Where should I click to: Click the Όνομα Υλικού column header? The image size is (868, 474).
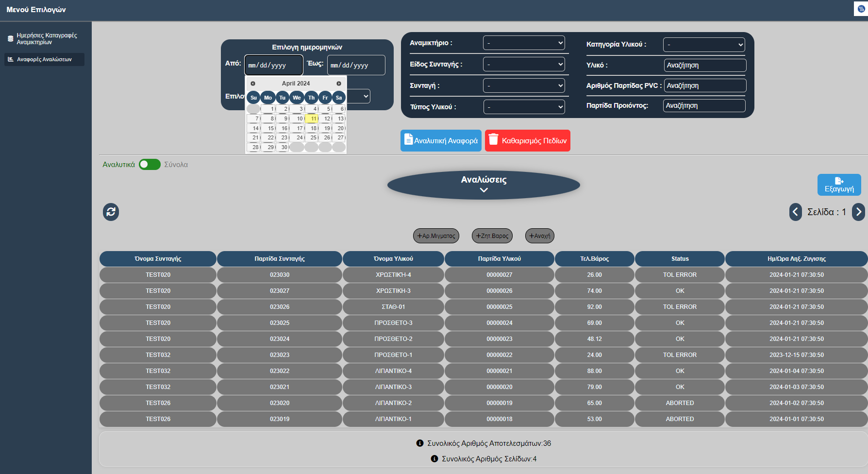(x=393, y=259)
